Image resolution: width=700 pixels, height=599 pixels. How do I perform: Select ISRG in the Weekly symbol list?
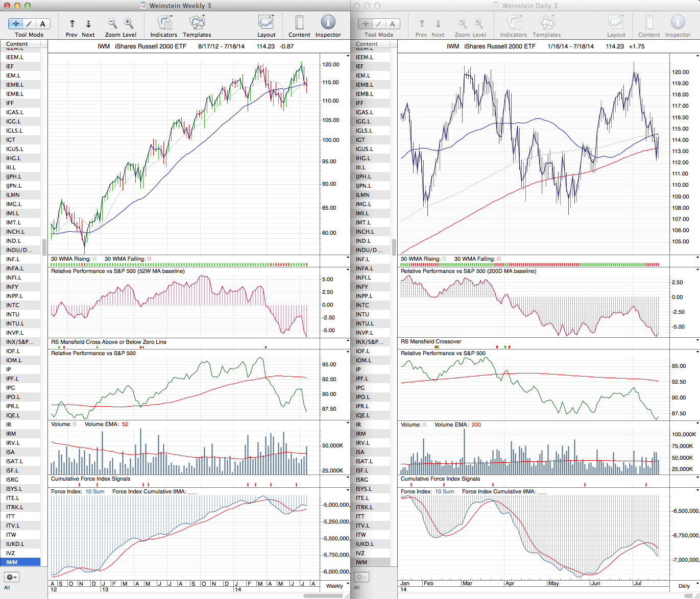[12, 480]
